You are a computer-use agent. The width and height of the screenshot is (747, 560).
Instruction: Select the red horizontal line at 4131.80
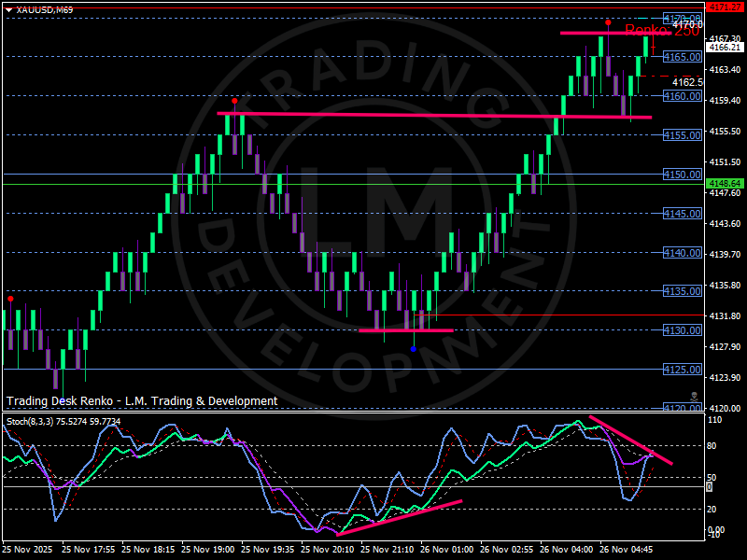[558, 315]
